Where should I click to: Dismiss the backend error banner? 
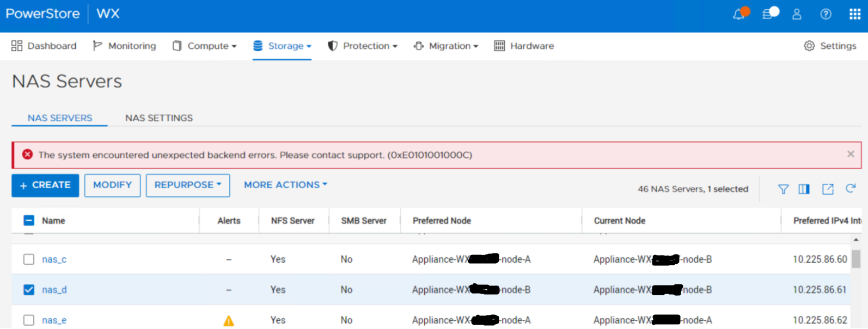tap(851, 154)
